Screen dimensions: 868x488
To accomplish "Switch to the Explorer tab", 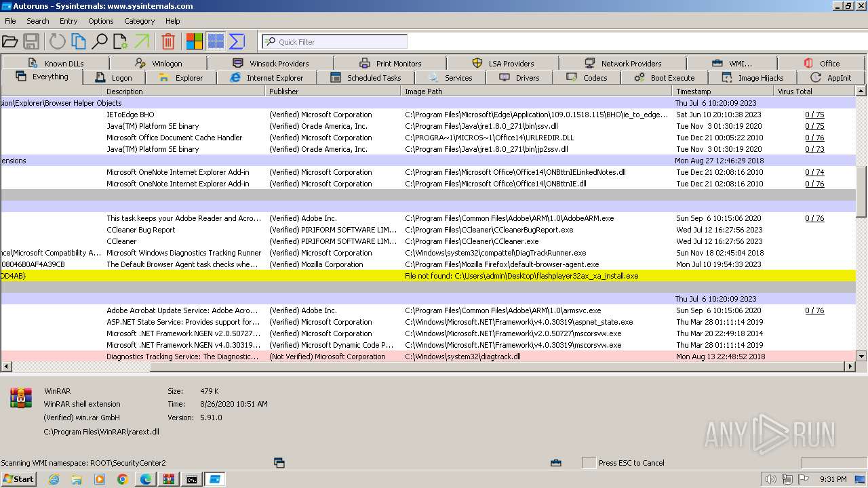I will point(180,77).
